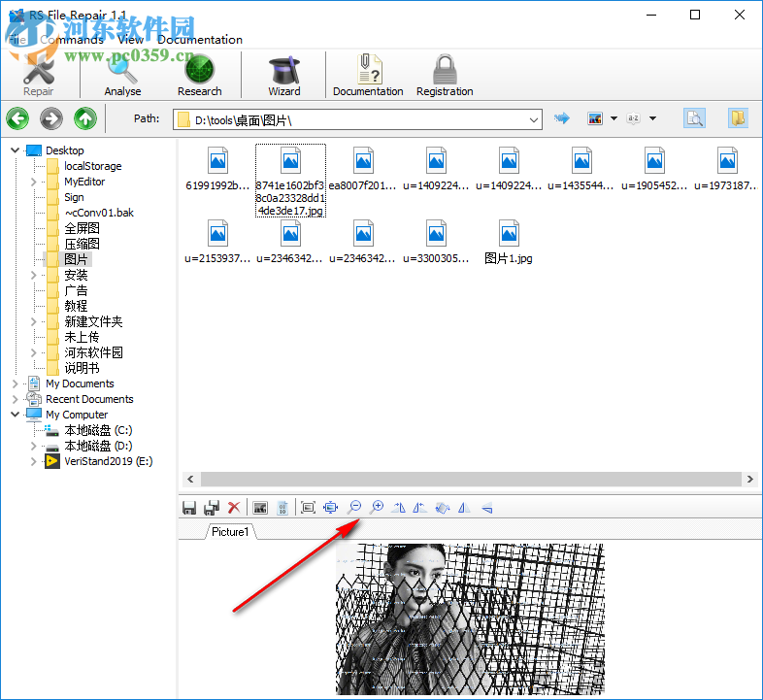Image resolution: width=763 pixels, height=700 pixels.
Task: Select file ea8007f201... in list
Action: pyautogui.click(x=362, y=168)
